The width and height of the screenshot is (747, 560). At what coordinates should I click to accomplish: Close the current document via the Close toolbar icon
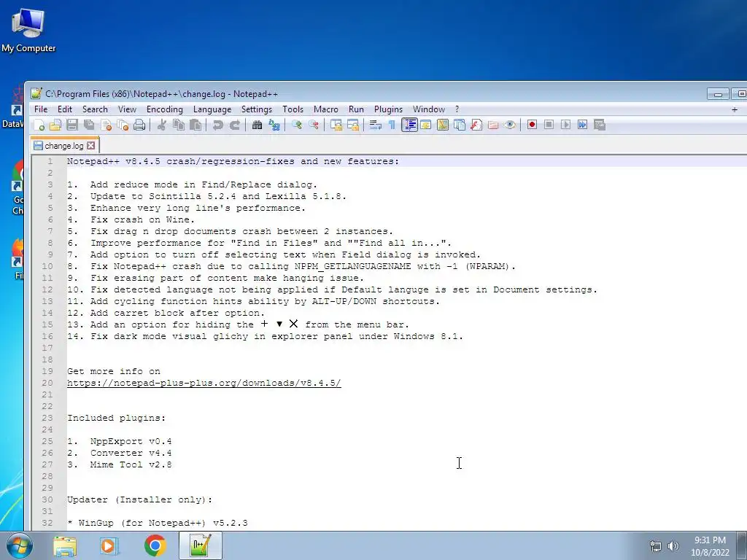click(x=107, y=125)
